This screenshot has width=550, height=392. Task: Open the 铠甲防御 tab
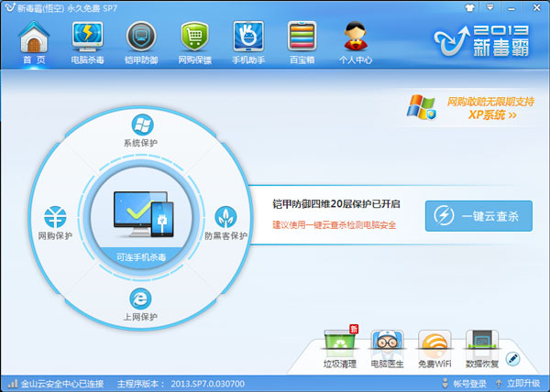pyautogui.click(x=141, y=43)
